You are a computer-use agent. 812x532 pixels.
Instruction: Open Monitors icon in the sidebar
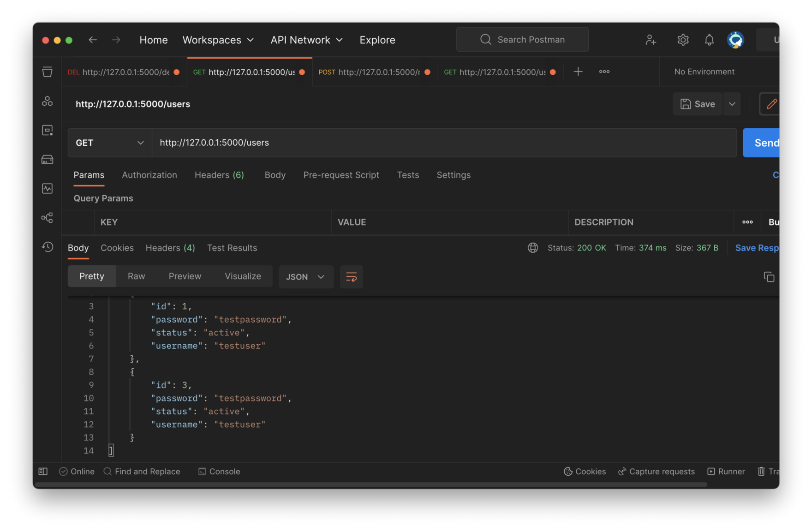(x=47, y=188)
